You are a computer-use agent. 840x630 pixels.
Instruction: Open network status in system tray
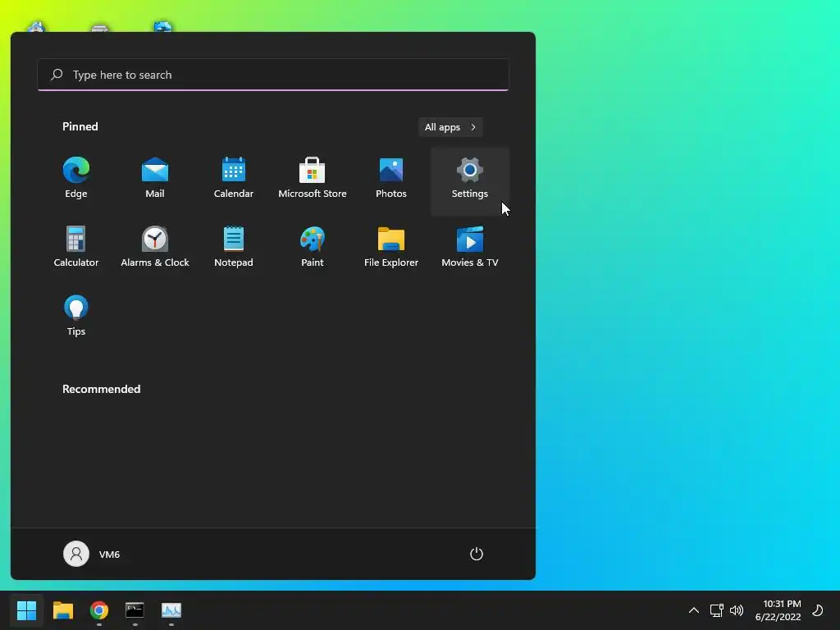point(716,610)
